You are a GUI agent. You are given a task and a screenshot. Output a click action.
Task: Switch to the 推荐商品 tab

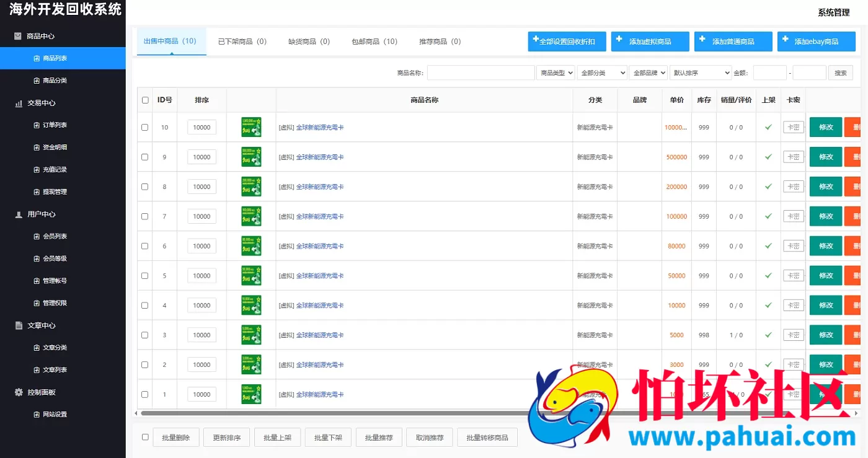point(440,42)
